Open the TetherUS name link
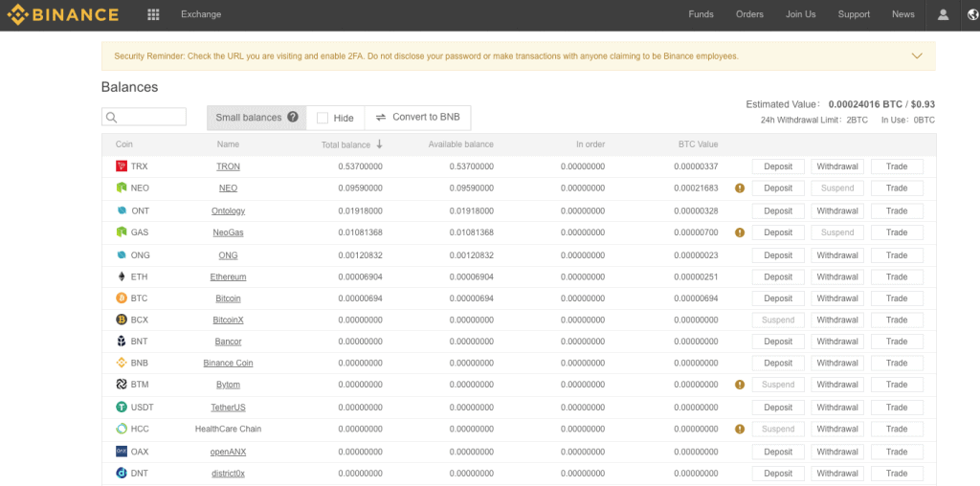Viewport: 980px width, 486px height. (228, 408)
